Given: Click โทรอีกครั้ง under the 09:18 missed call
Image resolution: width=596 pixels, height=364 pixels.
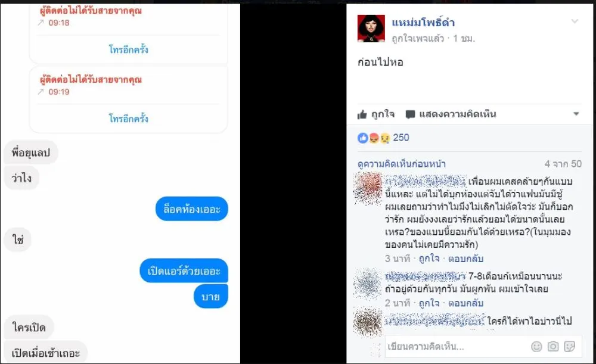Looking at the screenshot, I should pyautogui.click(x=129, y=49).
